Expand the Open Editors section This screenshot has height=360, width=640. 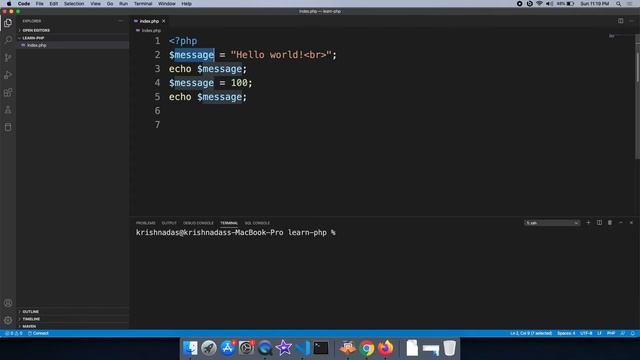36,30
